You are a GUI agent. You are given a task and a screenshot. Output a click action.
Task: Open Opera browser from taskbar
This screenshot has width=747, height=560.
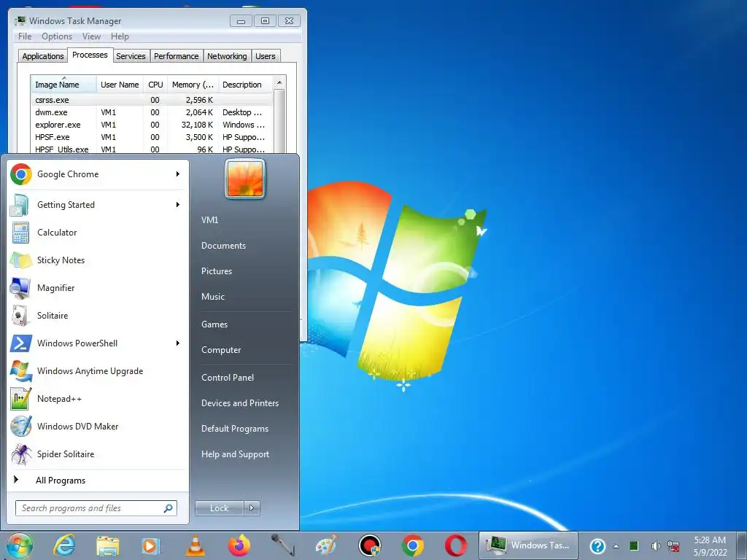click(x=455, y=545)
